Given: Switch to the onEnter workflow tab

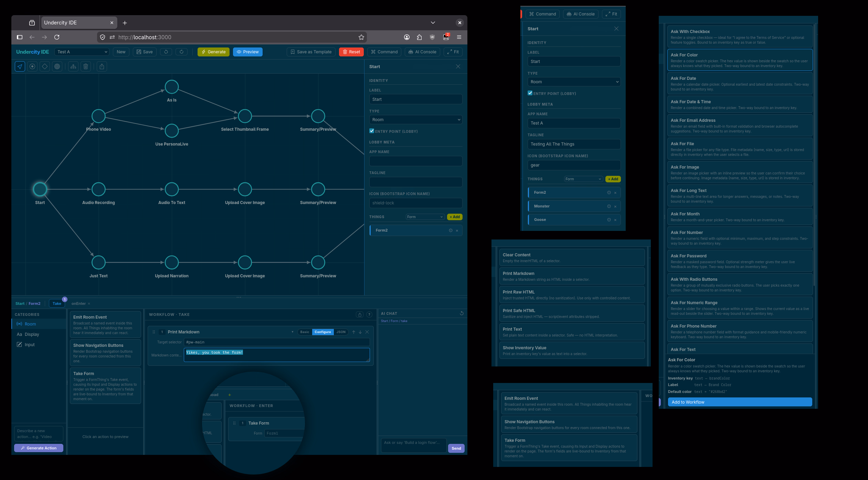Looking at the screenshot, I should click(78, 303).
